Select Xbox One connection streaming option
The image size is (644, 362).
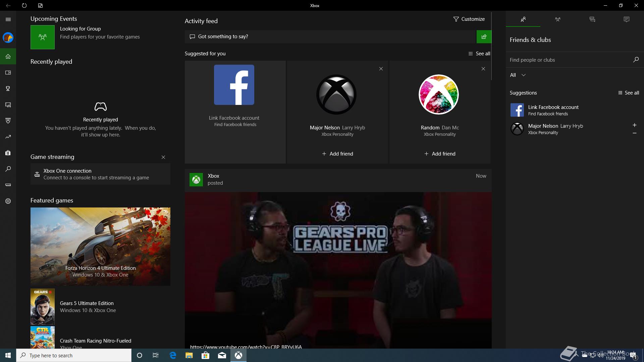point(100,174)
